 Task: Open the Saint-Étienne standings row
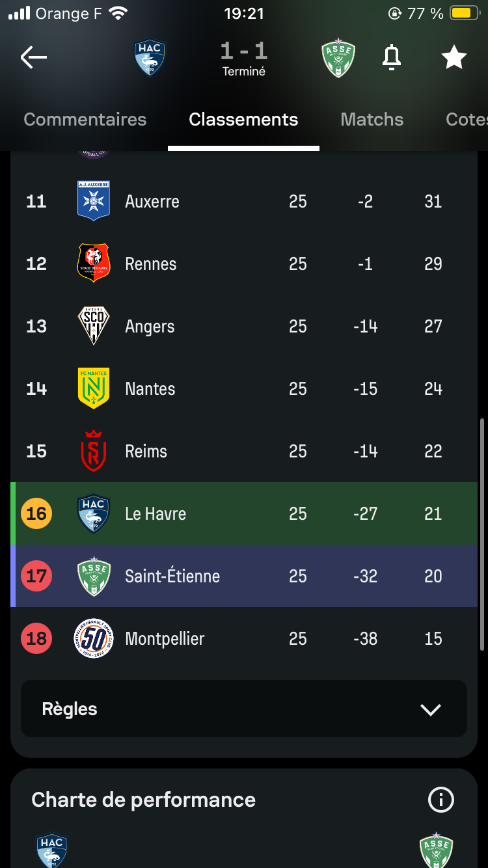click(x=244, y=576)
